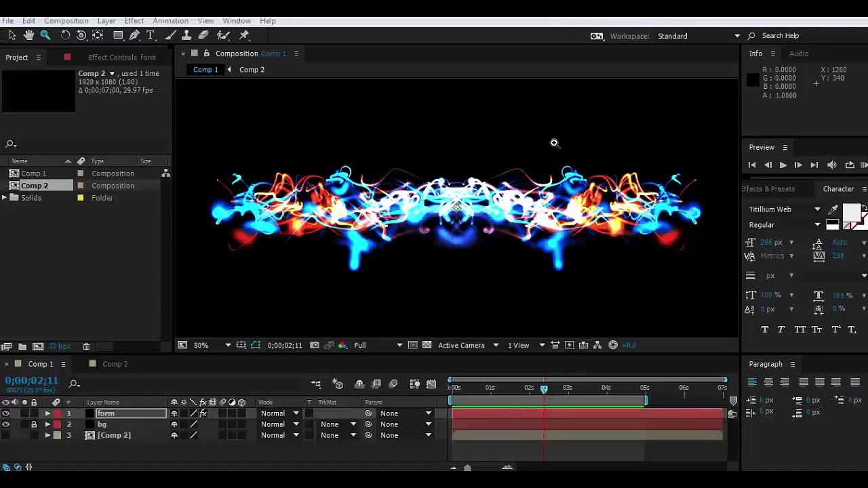
Task: Jump to the first frame in Preview
Action: coord(752,165)
